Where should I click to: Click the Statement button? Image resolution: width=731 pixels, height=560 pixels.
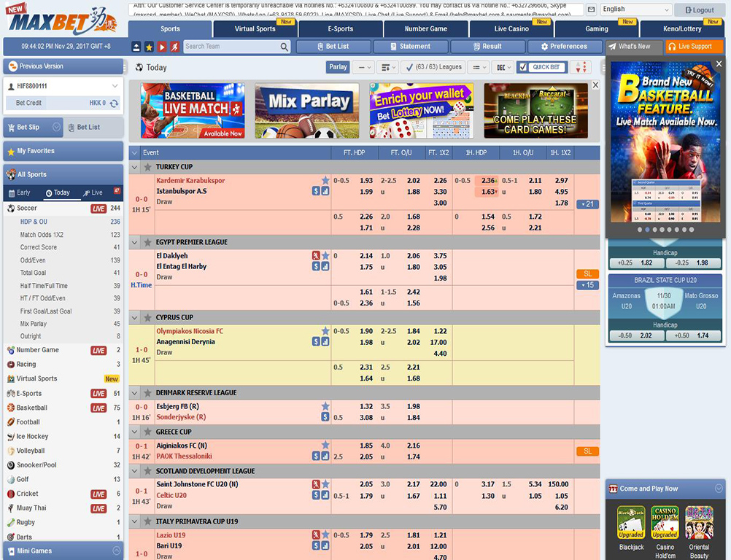pyautogui.click(x=411, y=46)
